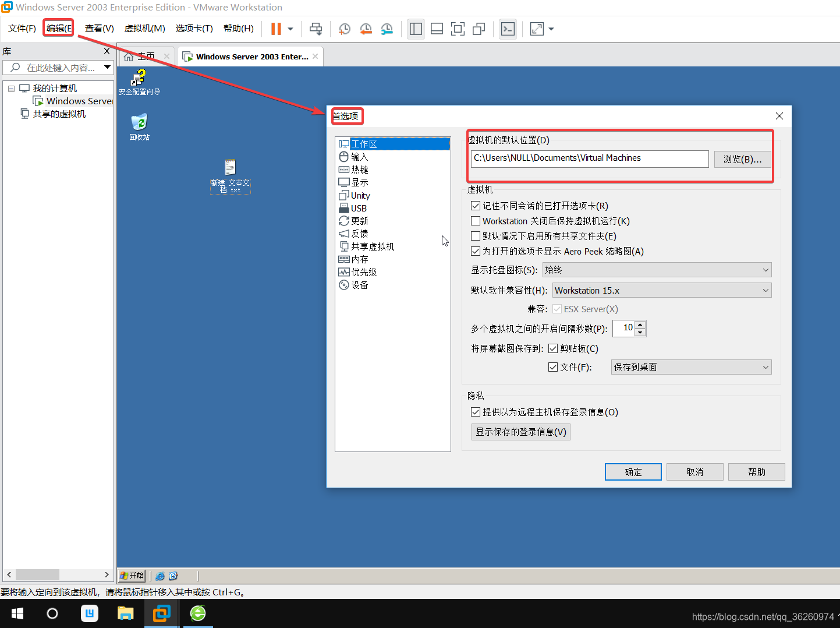Select Unity in the preferences list
840x628 pixels.
click(393, 195)
